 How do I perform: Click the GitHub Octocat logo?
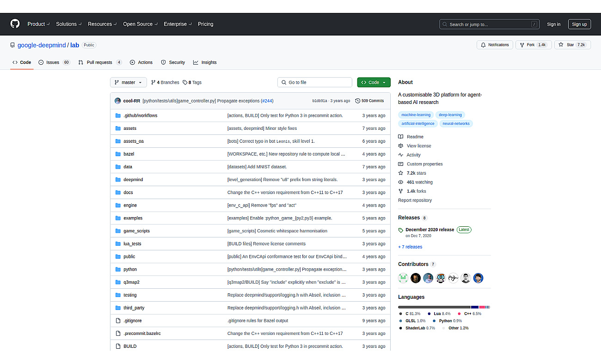[x=15, y=24]
